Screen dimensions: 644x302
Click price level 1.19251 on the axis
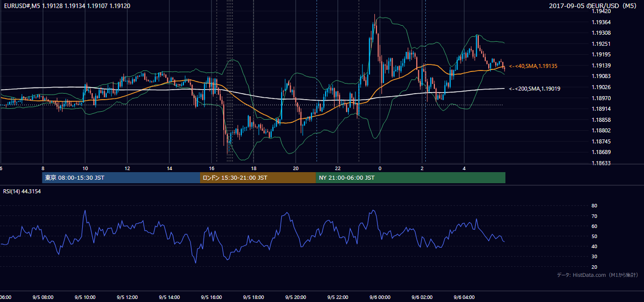600,44
